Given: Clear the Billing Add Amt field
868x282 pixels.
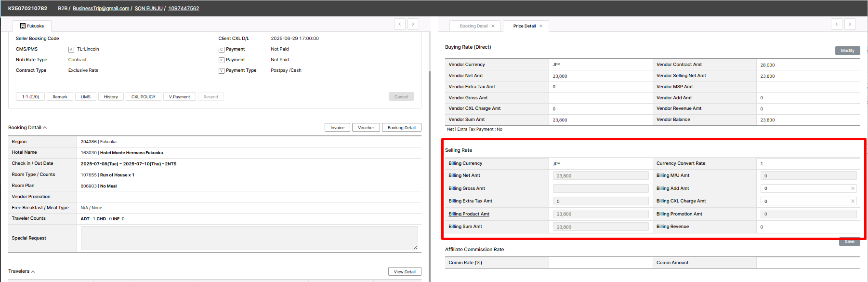Looking at the screenshot, I should [853, 188].
